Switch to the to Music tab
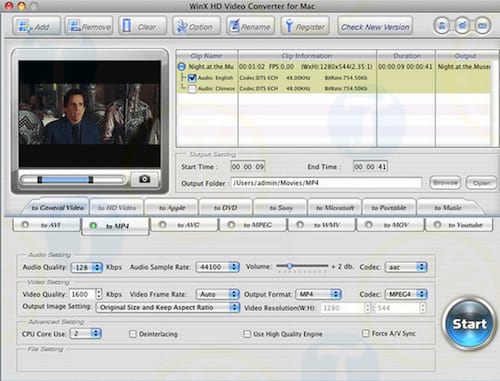 [x=448, y=208]
